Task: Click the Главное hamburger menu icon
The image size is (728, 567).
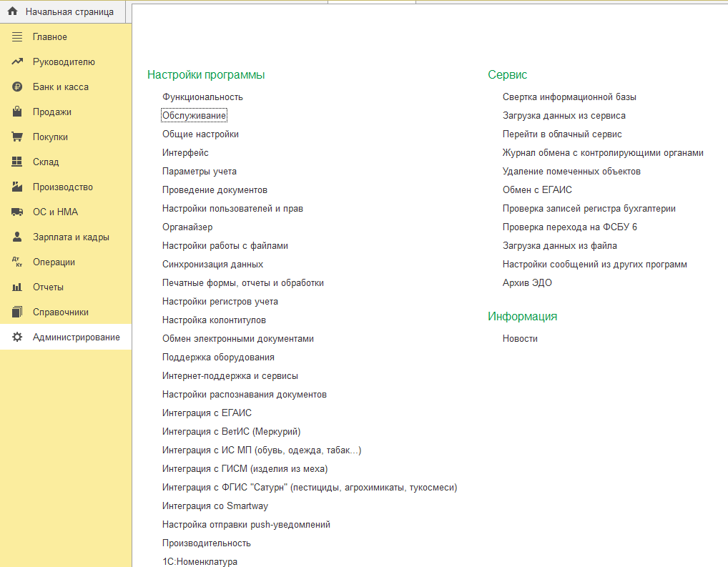Action: [x=17, y=36]
